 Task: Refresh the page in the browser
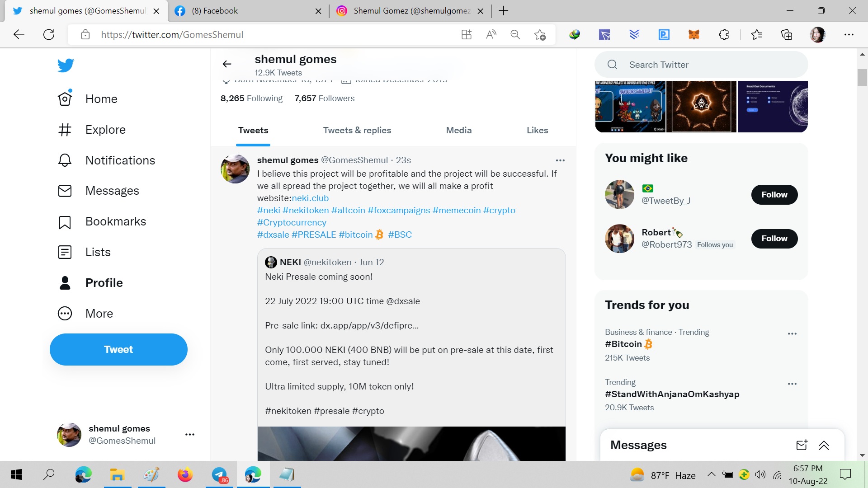(49, 34)
